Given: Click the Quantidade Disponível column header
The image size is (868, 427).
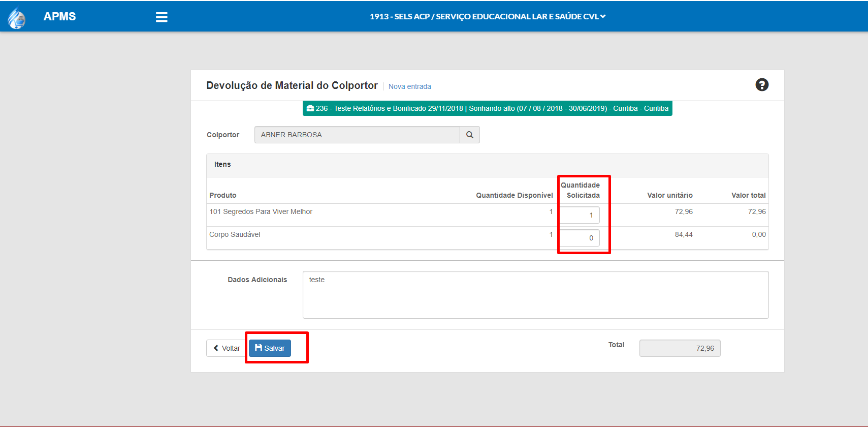Looking at the screenshot, I should (x=515, y=195).
